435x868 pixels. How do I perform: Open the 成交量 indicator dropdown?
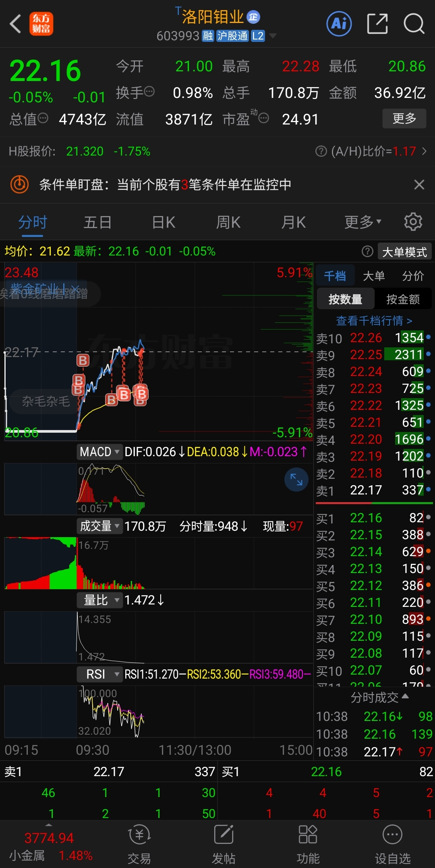coord(99,526)
